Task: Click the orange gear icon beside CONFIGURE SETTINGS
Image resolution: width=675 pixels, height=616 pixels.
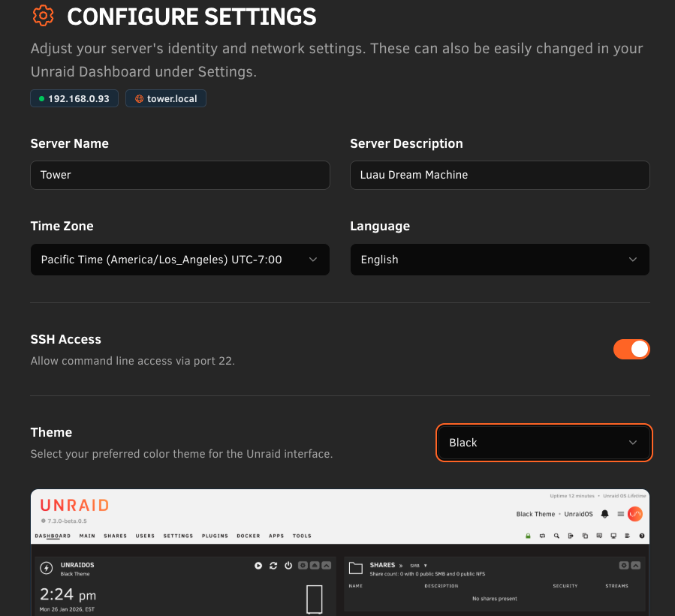Action: click(x=43, y=16)
